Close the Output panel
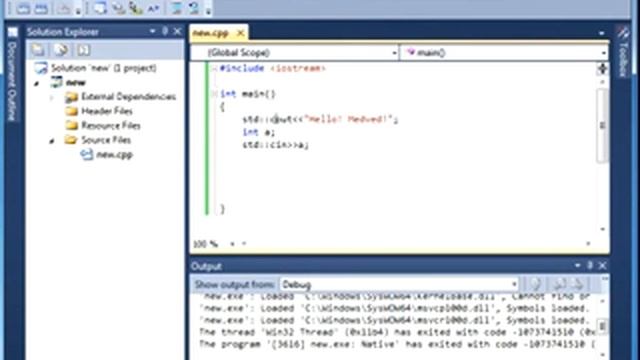The image size is (640, 360). [x=602, y=266]
